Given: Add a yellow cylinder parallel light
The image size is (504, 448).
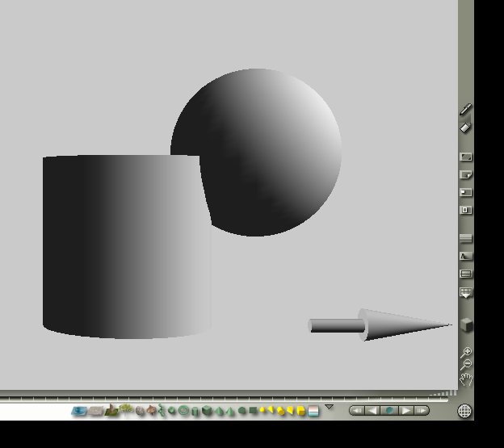Looking at the screenshot, I should click(280, 411).
